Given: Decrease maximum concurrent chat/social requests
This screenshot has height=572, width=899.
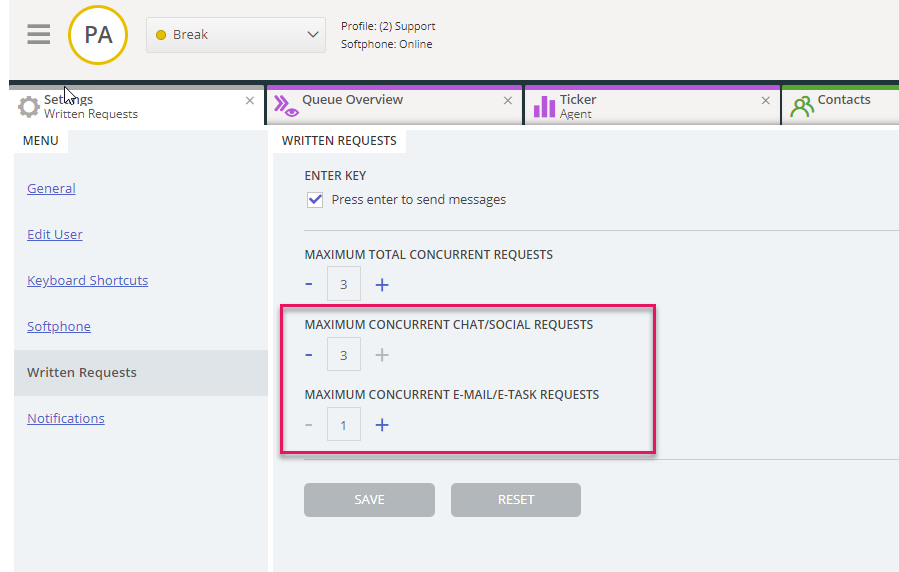Looking at the screenshot, I should (x=309, y=355).
